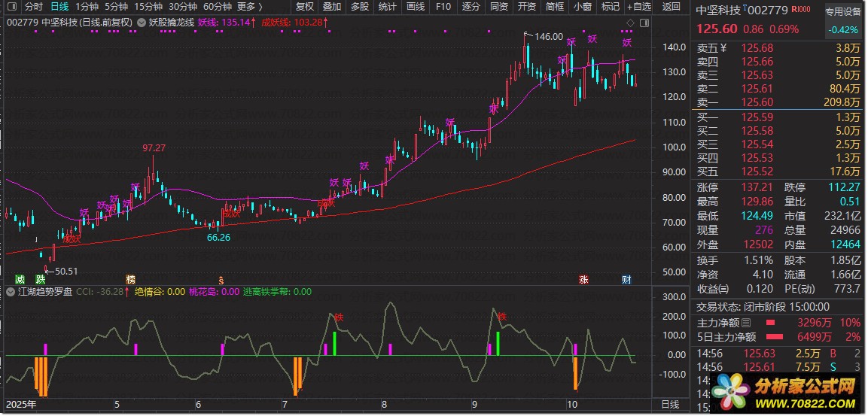The width and height of the screenshot is (868, 416).
Task: Open the 小窗 mini window
Action: click(583, 8)
